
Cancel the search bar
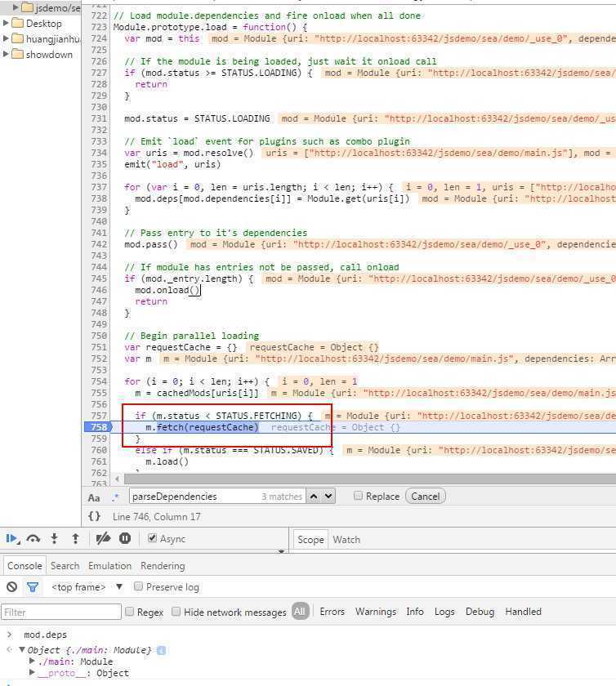tap(425, 497)
